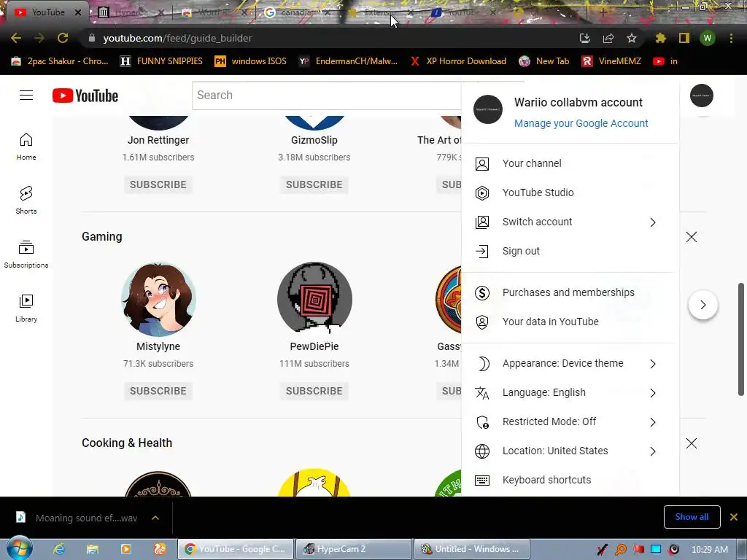Reload the page with the refresh icon
The height and width of the screenshot is (560, 747).
[x=63, y=38]
